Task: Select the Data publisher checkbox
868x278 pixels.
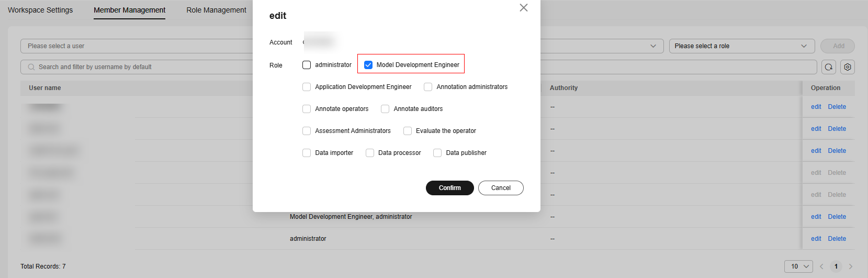Action: click(437, 153)
